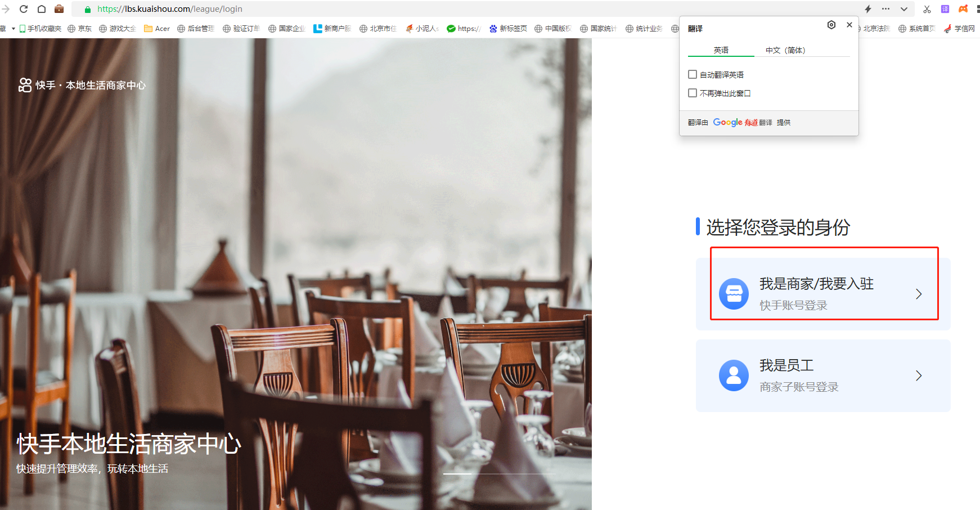
Task: Click the chevron on the merchant login card
Action: tap(919, 294)
